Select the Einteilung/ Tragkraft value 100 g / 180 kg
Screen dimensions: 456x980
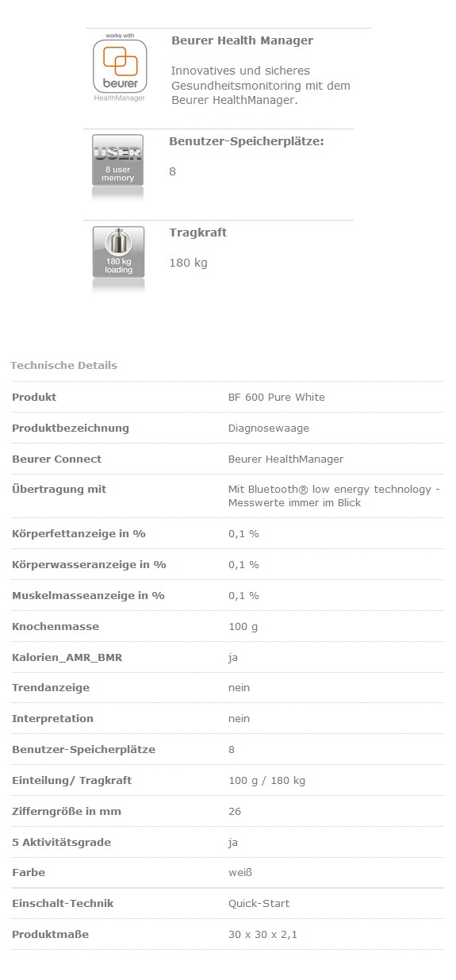coord(266,780)
